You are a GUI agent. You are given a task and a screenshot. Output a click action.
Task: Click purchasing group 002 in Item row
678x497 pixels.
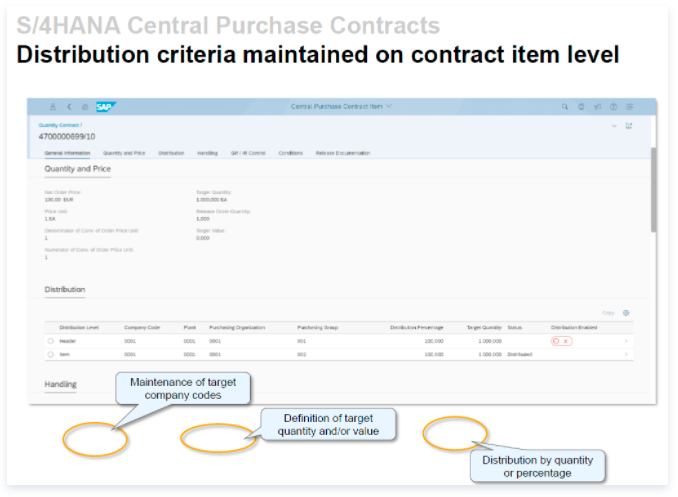click(x=302, y=354)
